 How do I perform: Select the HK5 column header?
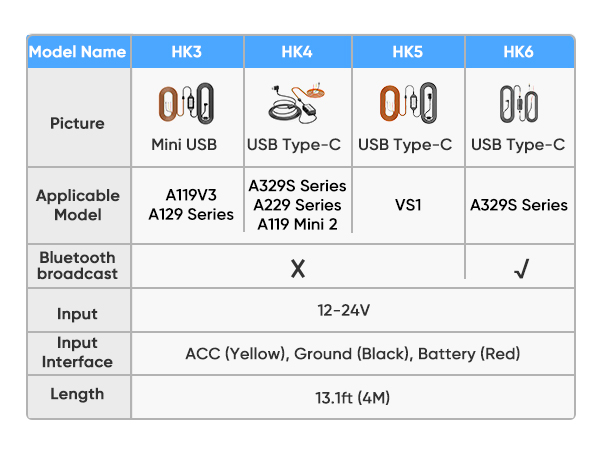click(x=408, y=52)
